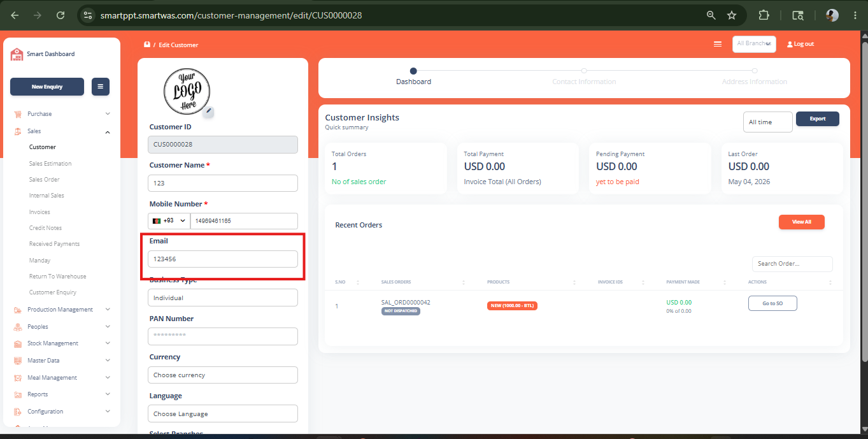Expand the Peoples menu
868x439 pixels.
108,327
